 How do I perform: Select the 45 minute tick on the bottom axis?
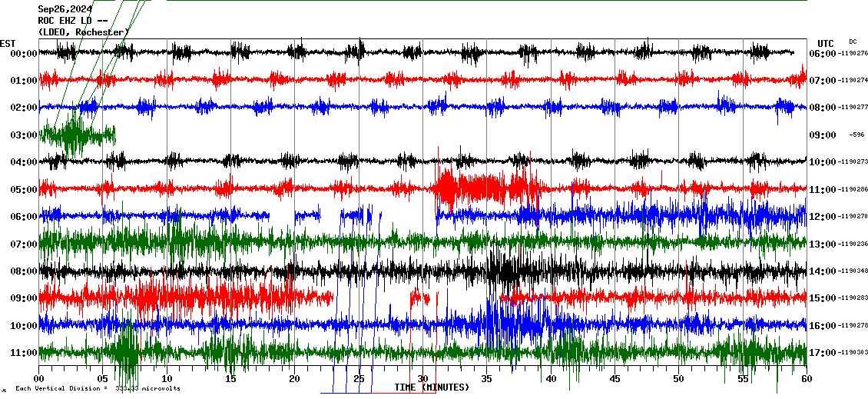point(615,379)
